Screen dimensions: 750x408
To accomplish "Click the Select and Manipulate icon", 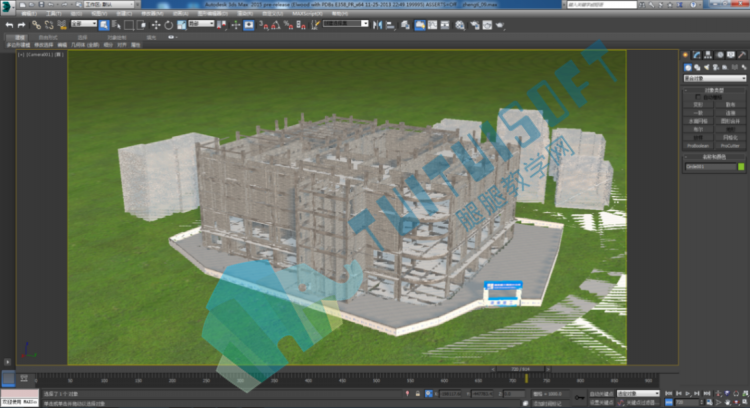I will click(235, 25).
